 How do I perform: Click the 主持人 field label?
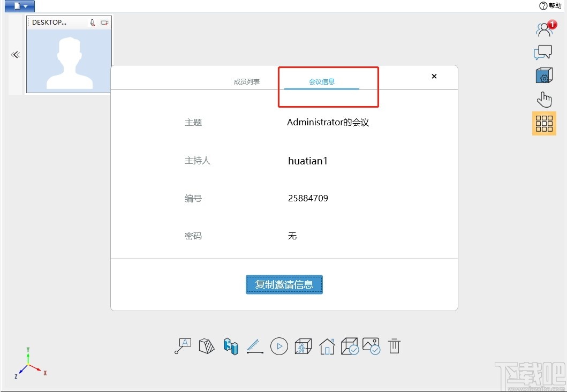(198, 161)
